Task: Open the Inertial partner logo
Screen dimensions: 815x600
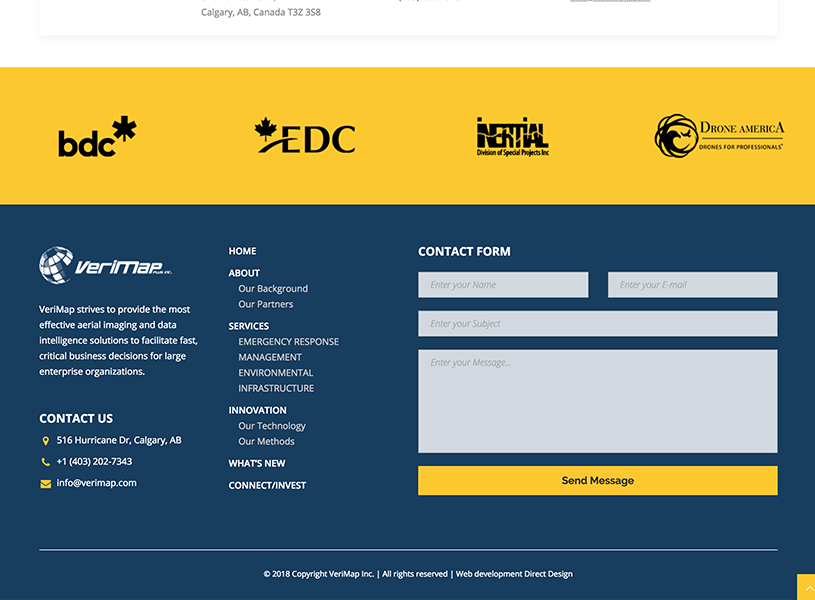Action: [x=512, y=136]
